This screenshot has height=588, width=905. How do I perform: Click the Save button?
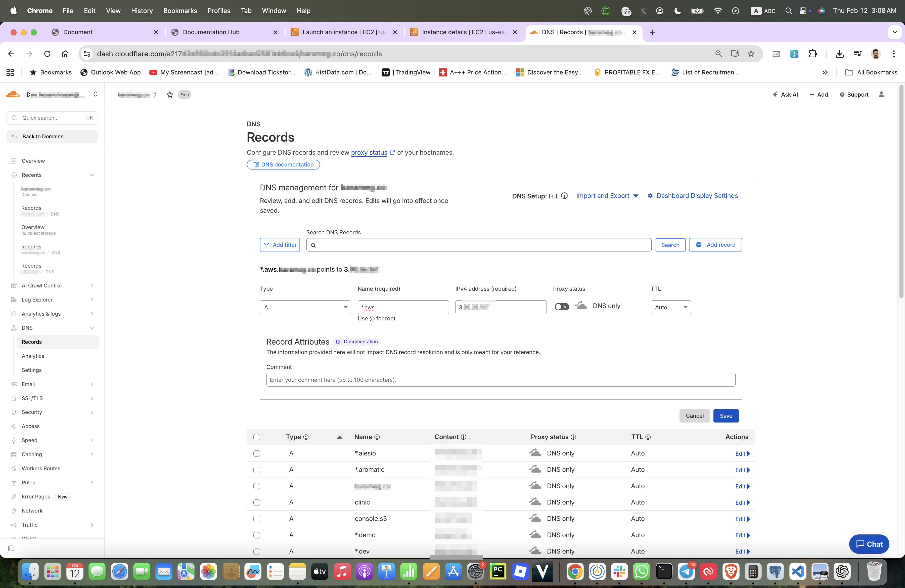click(x=726, y=416)
